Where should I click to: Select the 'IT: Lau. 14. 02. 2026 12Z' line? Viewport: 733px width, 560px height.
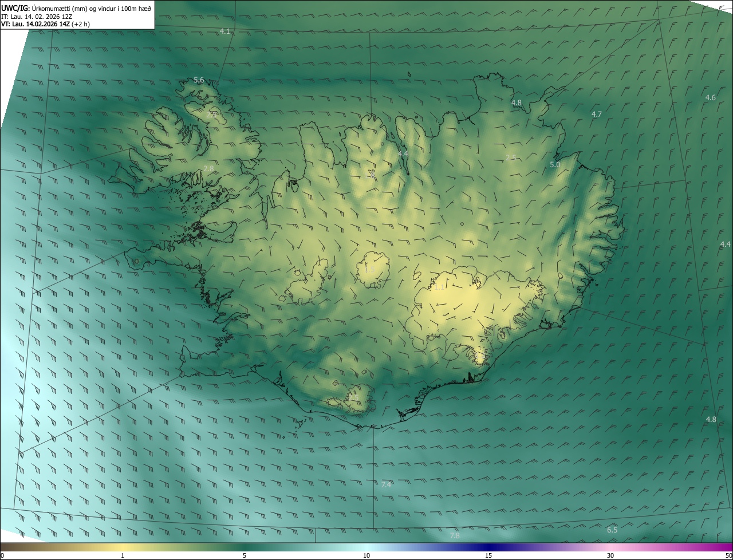pos(37,16)
